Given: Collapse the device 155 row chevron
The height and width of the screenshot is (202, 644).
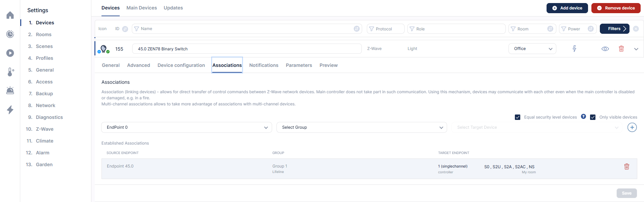Looking at the screenshot, I should 636,49.
